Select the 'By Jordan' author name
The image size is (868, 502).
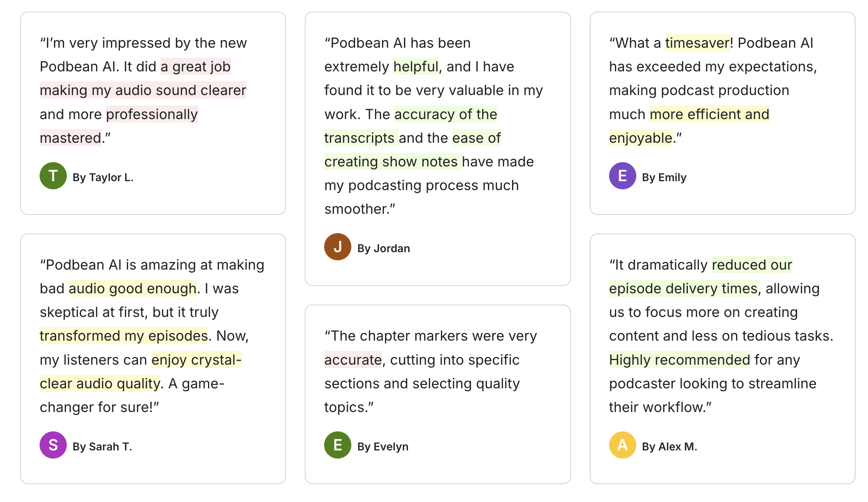pyautogui.click(x=384, y=248)
